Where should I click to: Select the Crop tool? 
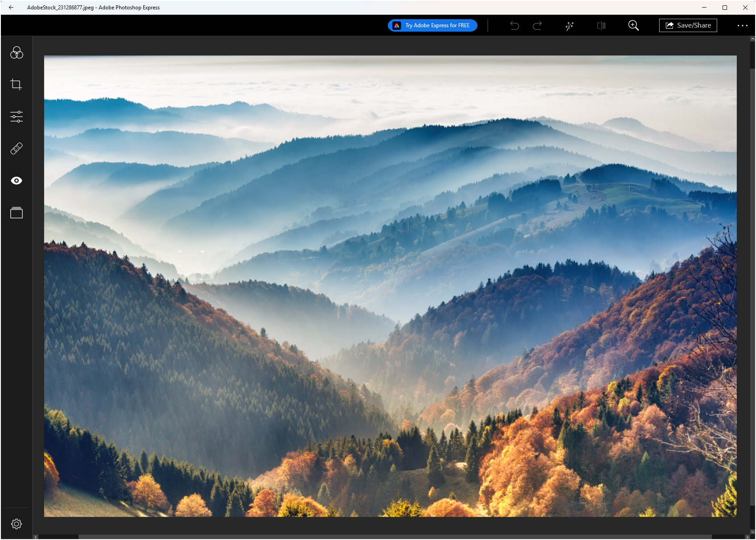(16, 84)
